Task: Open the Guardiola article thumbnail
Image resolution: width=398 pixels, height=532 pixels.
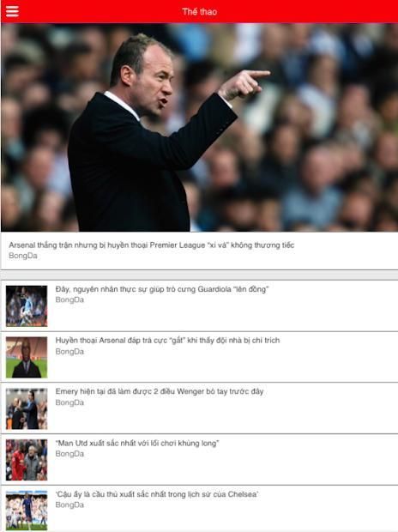Action: point(27,306)
